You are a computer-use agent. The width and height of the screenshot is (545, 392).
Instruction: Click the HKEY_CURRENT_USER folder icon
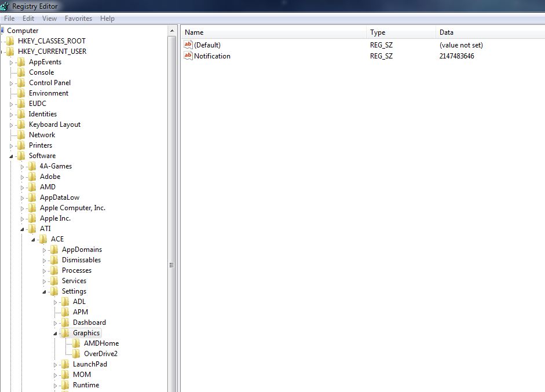click(x=10, y=52)
